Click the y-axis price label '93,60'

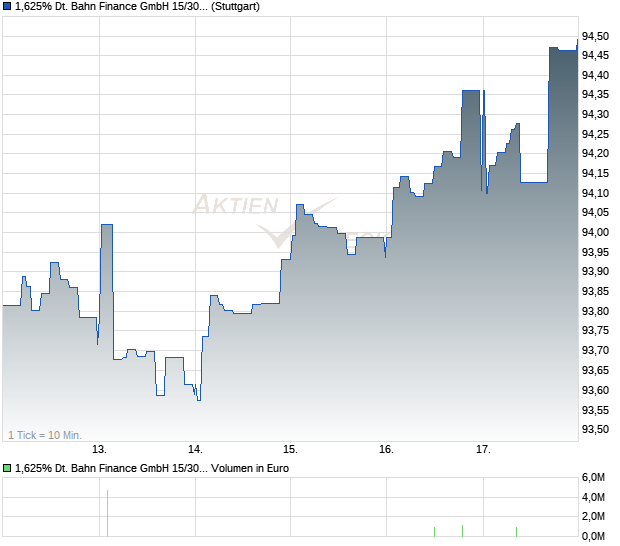595,390
